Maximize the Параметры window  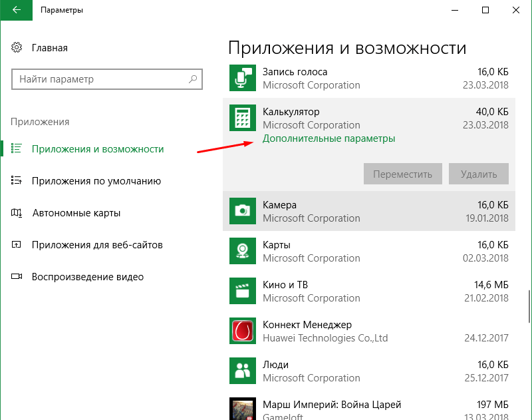[x=485, y=10]
